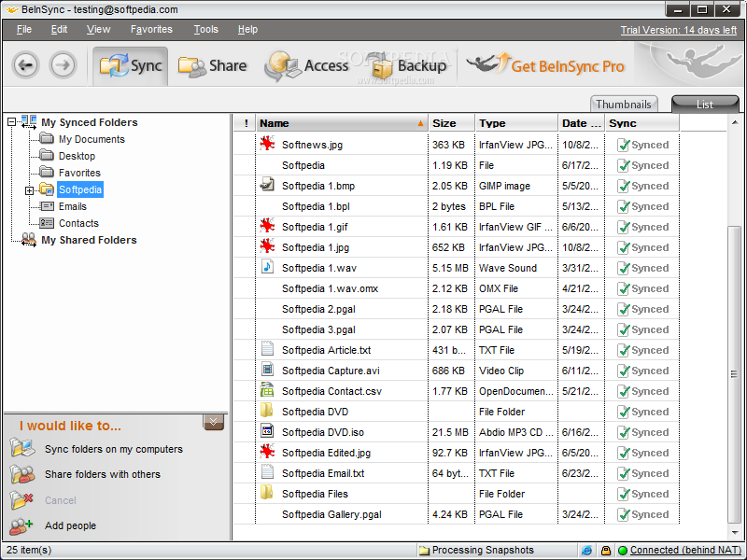Image resolution: width=747 pixels, height=560 pixels.
Task: Select My Shared Folders node
Action: [89, 240]
